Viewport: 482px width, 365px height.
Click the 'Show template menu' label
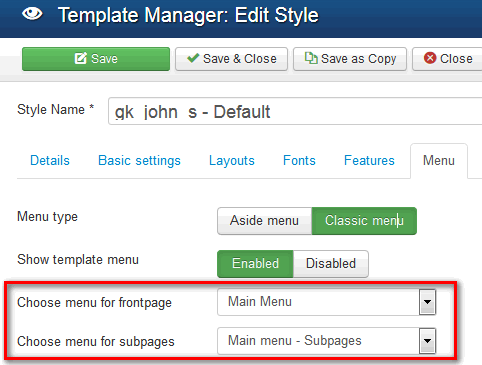pos(78,259)
